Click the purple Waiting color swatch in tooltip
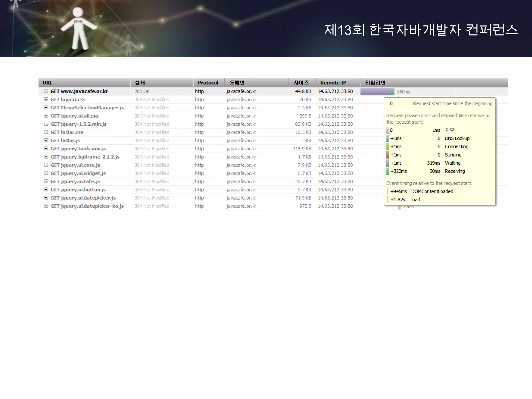Viewport: 532px width, 399px height. pyautogui.click(x=388, y=163)
